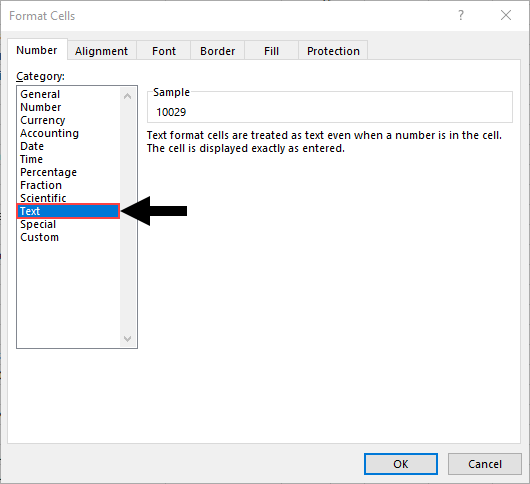Go to the Border tab
This screenshot has width=530, height=484.
click(217, 51)
